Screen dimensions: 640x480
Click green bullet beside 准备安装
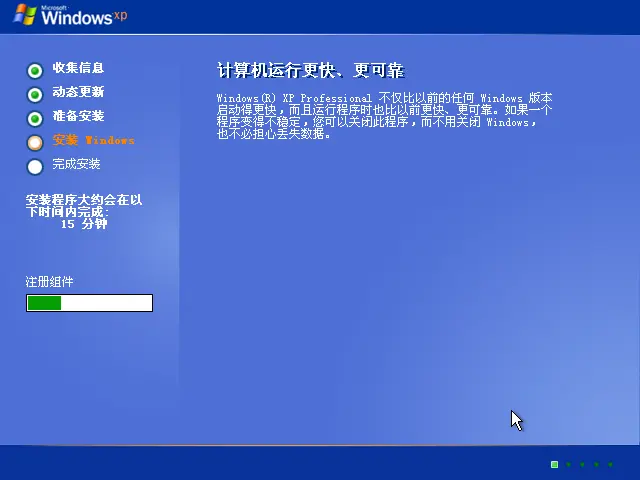tap(35, 119)
